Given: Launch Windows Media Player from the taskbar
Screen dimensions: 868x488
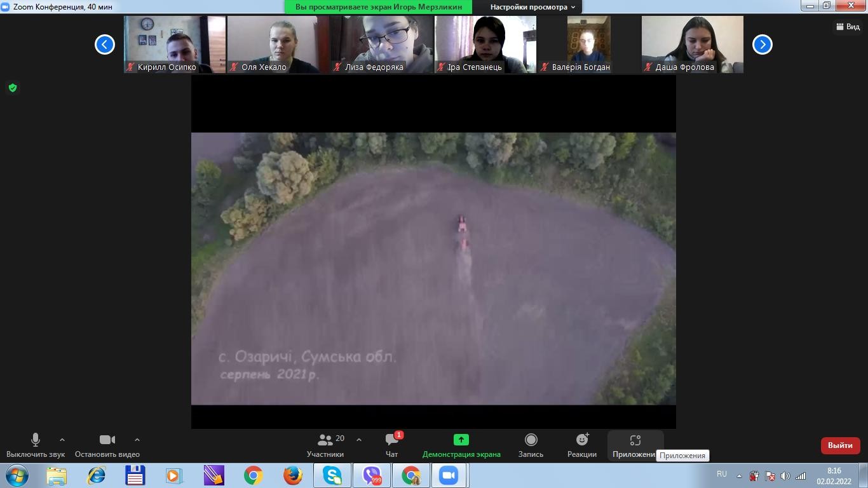Looking at the screenshot, I should click(x=174, y=475).
